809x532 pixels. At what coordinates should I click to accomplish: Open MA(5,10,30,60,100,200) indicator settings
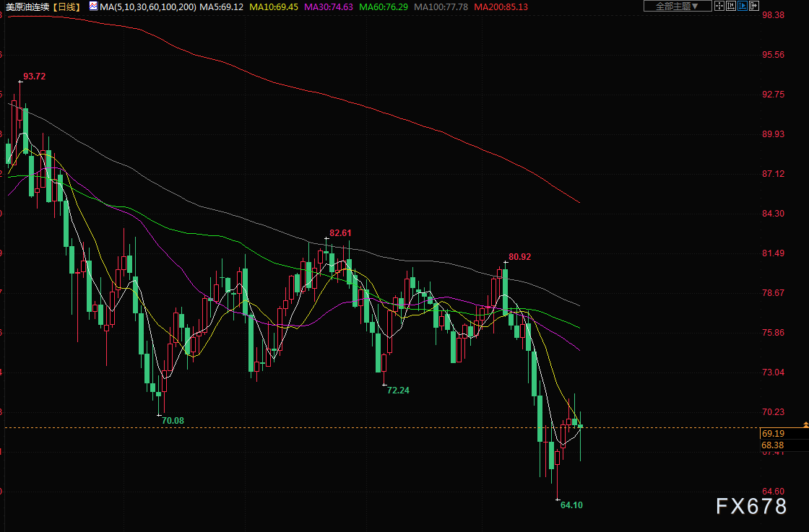click(x=148, y=6)
